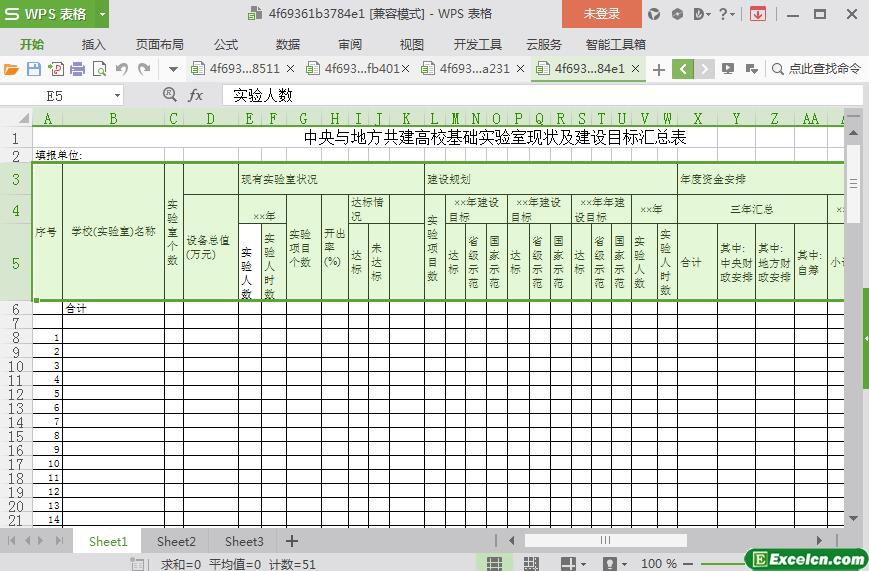This screenshot has height=571, width=869.
Task: Jump to the last sheet arrow
Action: pos(59,541)
